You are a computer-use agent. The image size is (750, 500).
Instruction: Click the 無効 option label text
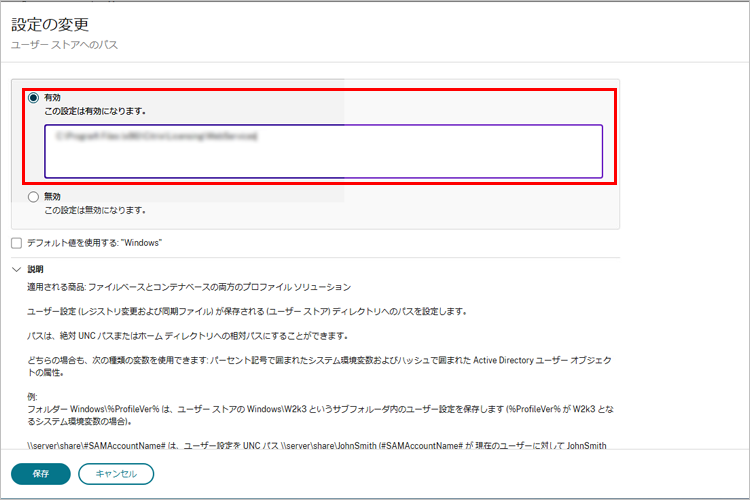[53, 197]
